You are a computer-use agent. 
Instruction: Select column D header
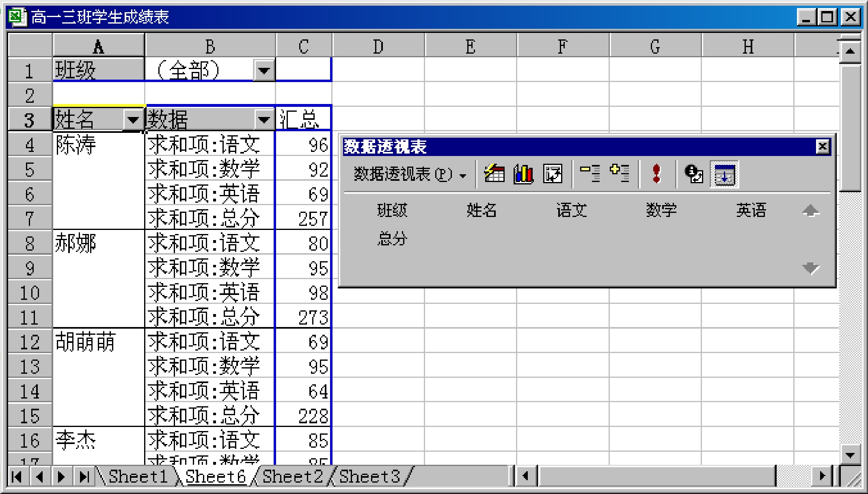(x=378, y=45)
